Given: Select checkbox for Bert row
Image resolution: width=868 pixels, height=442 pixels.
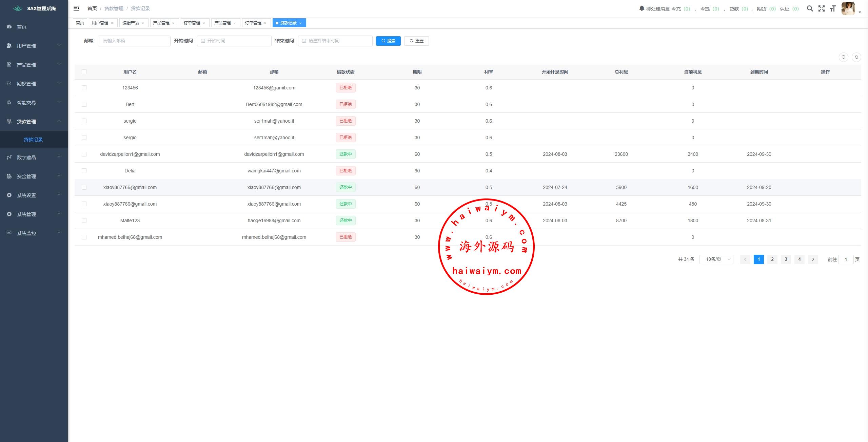Looking at the screenshot, I should [x=84, y=104].
